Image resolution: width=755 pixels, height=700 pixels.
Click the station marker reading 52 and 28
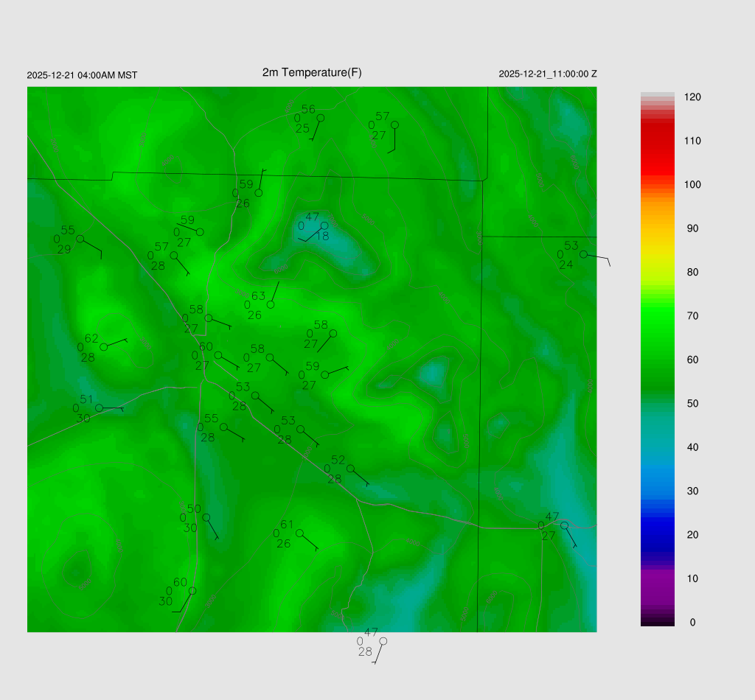(351, 469)
